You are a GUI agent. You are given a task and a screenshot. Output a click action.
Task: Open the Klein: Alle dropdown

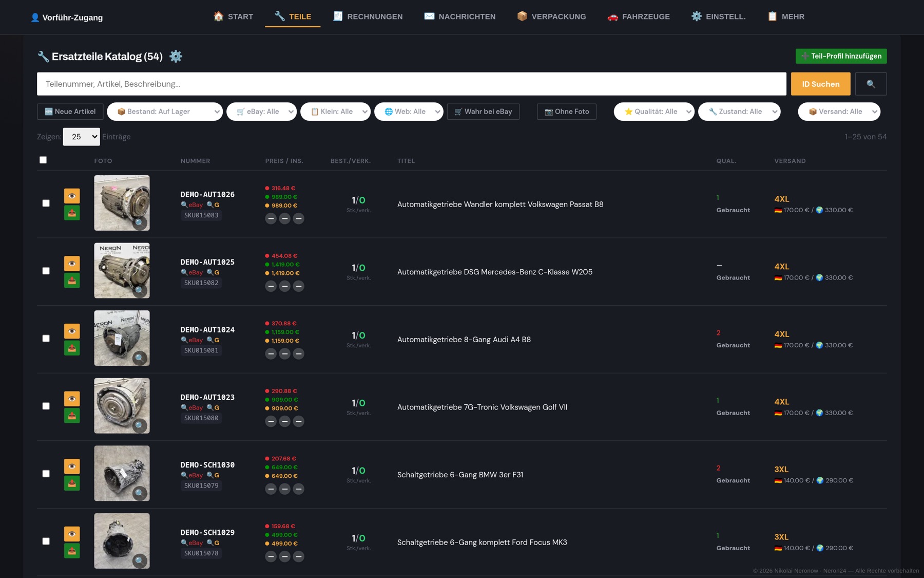(335, 111)
